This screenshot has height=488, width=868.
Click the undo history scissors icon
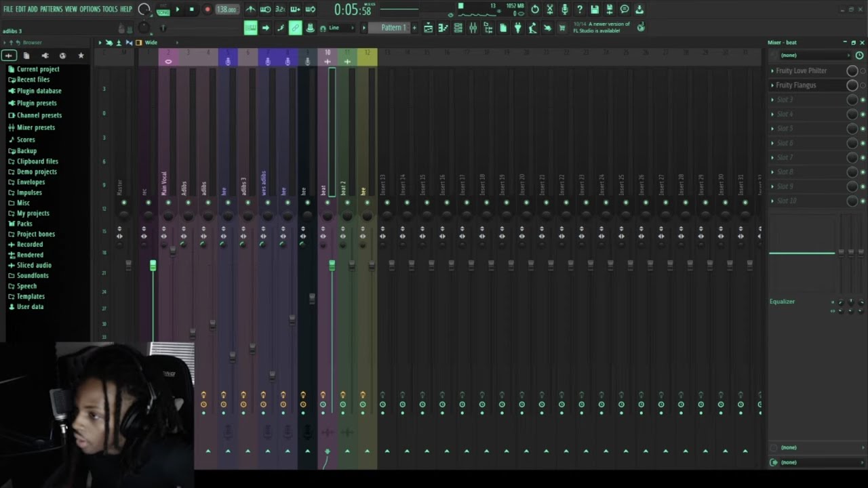550,9
